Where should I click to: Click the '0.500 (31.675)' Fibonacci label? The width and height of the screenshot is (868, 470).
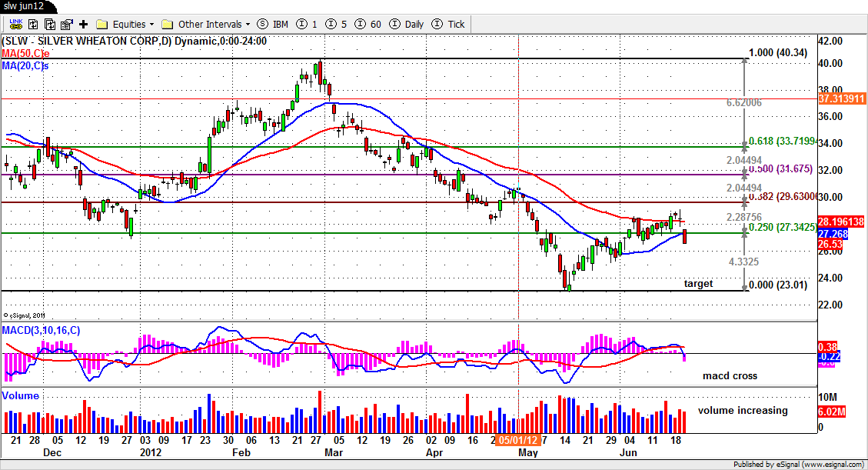point(780,168)
